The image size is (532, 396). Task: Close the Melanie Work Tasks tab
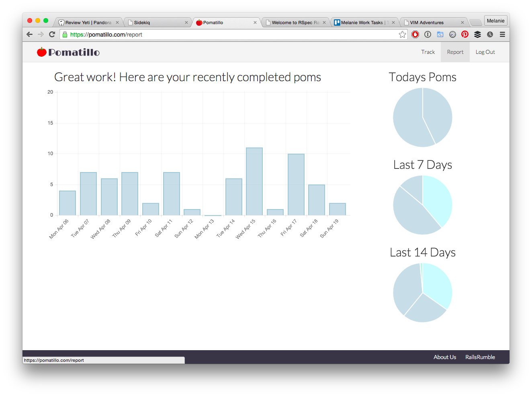click(x=393, y=23)
